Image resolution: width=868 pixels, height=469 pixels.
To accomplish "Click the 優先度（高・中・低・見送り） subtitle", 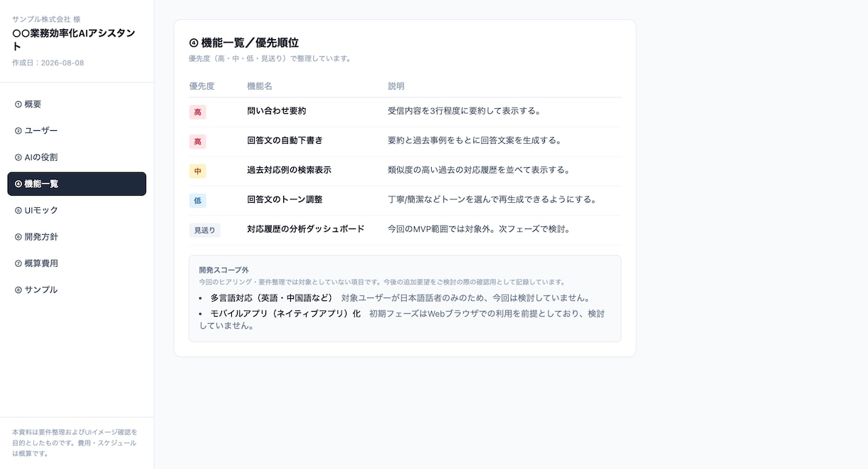I will [270, 58].
